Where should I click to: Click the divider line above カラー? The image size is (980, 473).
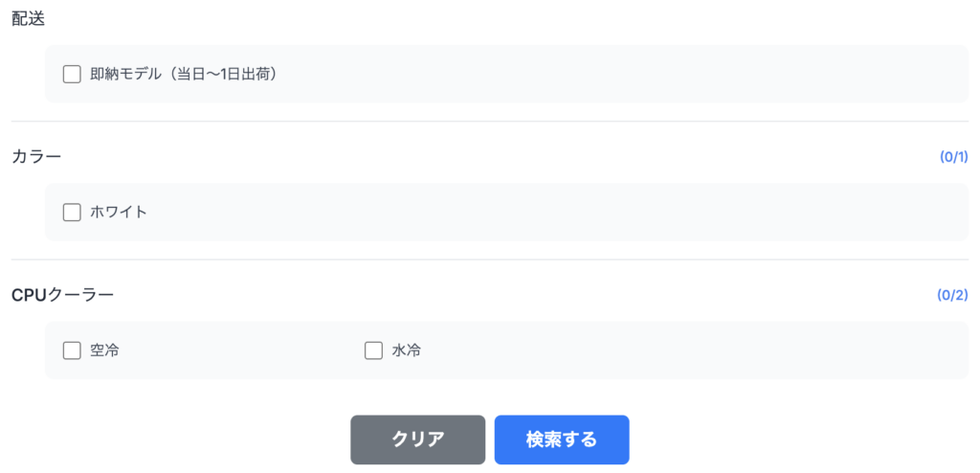tap(490, 122)
